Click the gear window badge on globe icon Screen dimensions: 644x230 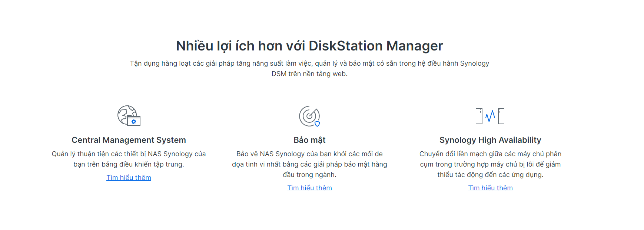click(134, 121)
